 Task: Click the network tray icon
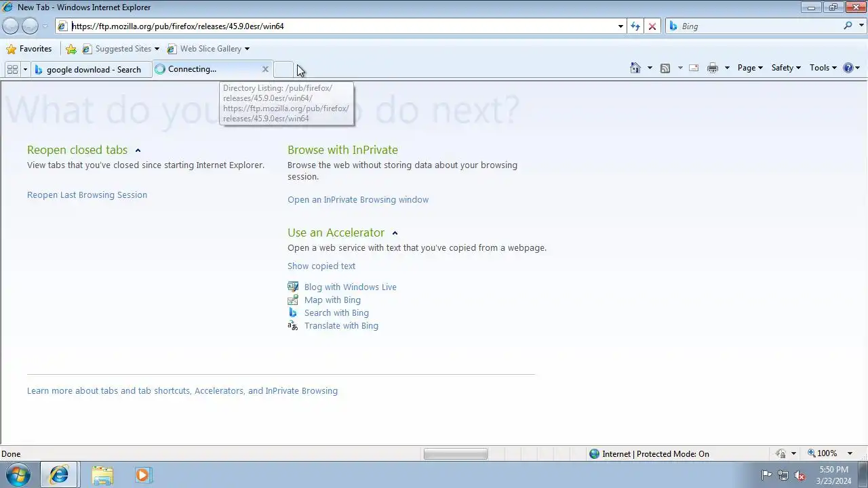[x=783, y=475]
